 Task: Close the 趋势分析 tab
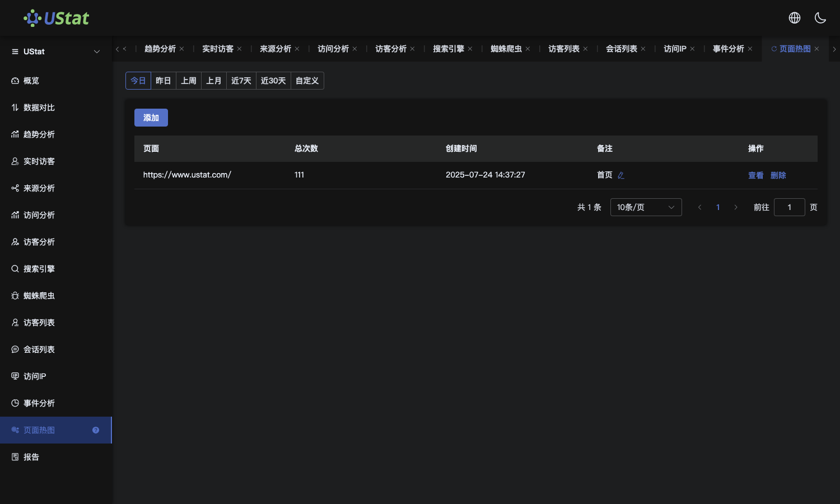tap(182, 49)
